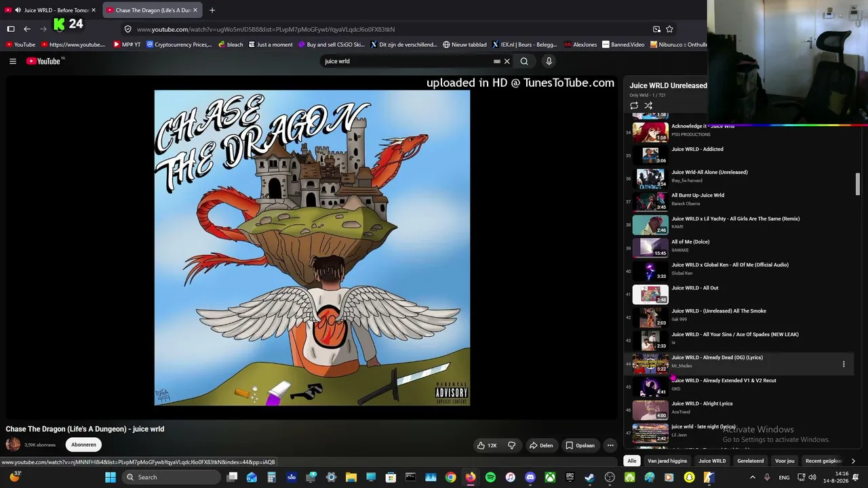The image size is (868, 488).
Task: Select the 'Gerelateerd' filter chip
Action: point(750,461)
